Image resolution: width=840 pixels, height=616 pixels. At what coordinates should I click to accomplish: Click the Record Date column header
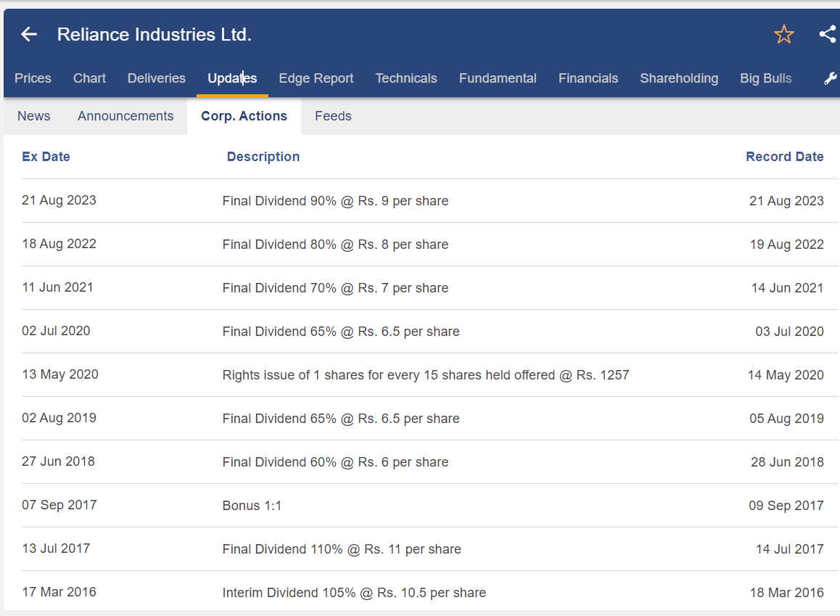(x=785, y=157)
